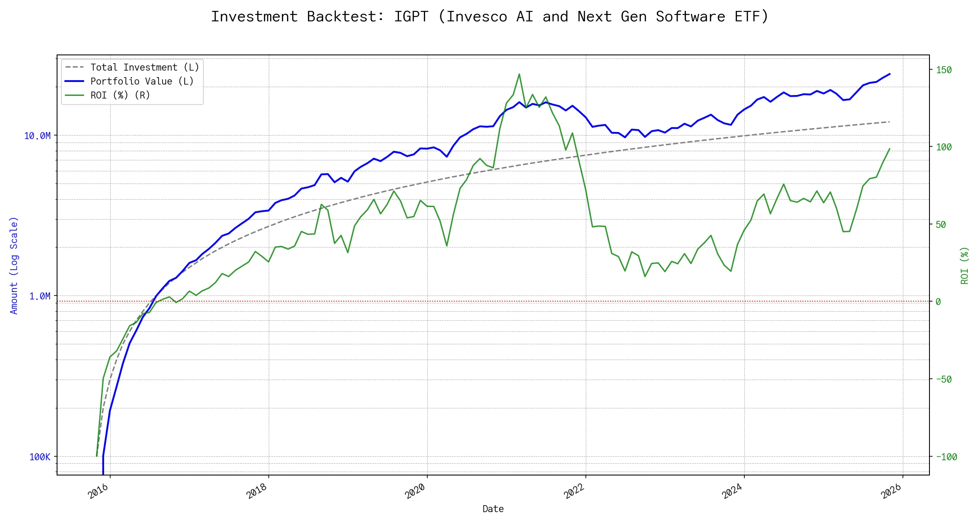
Task: Click the chart title text
Action: point(490,17)
